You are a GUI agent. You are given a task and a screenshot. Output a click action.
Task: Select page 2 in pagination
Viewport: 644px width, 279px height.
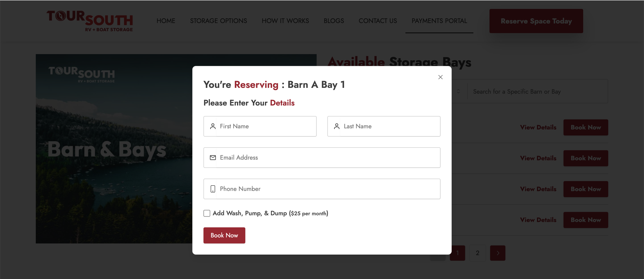[477, 253]
